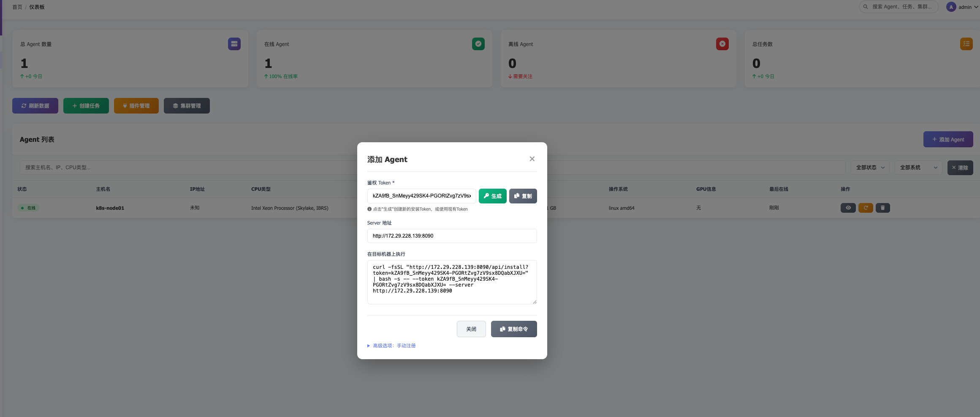Expand 高级选项：手动注册 section
This screenshot has width=980, height=417.
click(391, 346)
